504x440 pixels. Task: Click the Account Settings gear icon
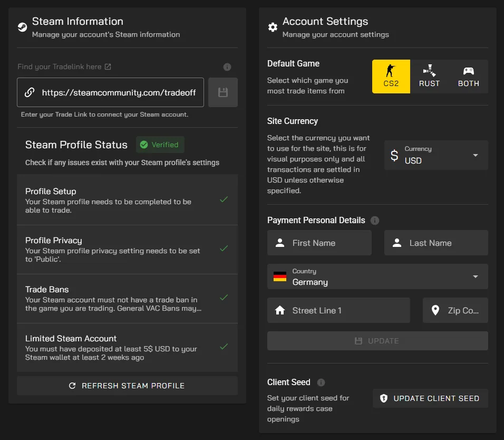pyautogui.click(x=273, y=27)
